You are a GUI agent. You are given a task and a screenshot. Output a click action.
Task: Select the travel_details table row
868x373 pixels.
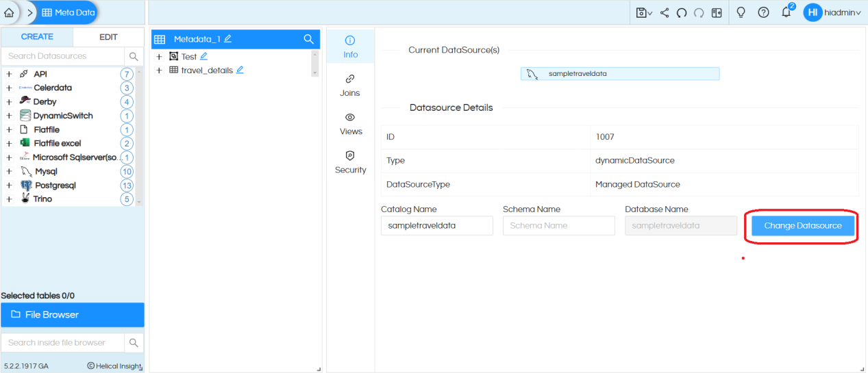tap(207, 70)
